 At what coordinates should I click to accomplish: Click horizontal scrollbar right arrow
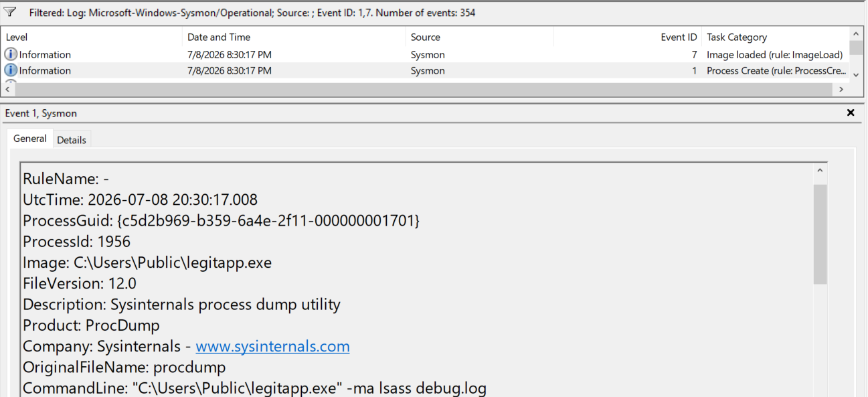(842, 89)
